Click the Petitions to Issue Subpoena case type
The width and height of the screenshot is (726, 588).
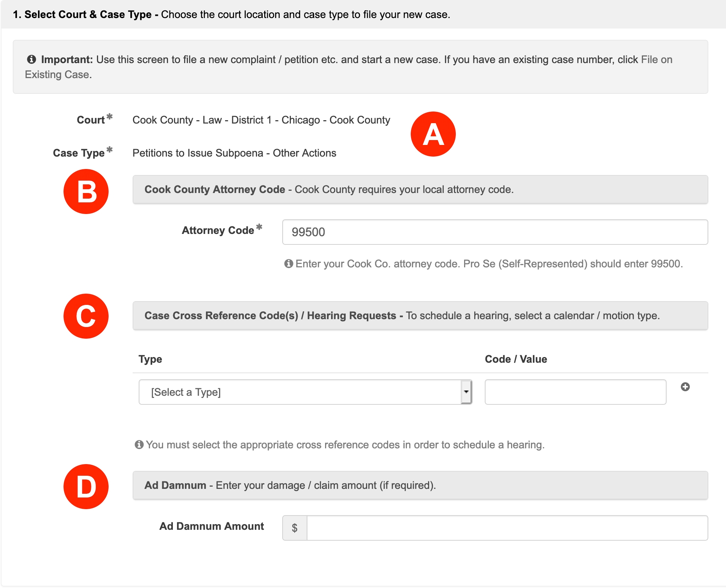234,153
